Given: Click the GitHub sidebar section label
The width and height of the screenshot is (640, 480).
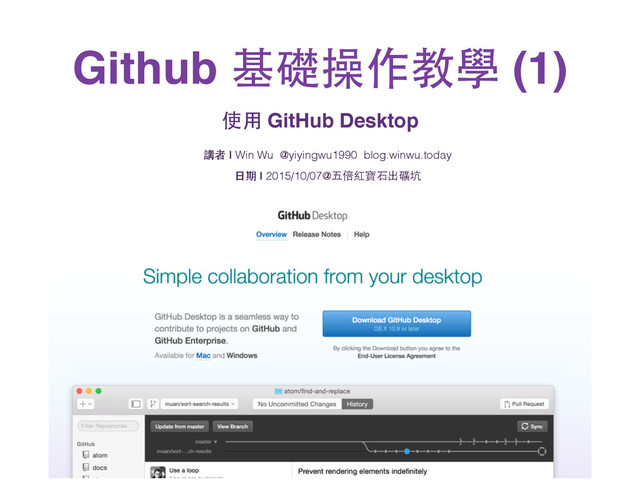Looking at the screenshot, I should [x=86, y=444].
